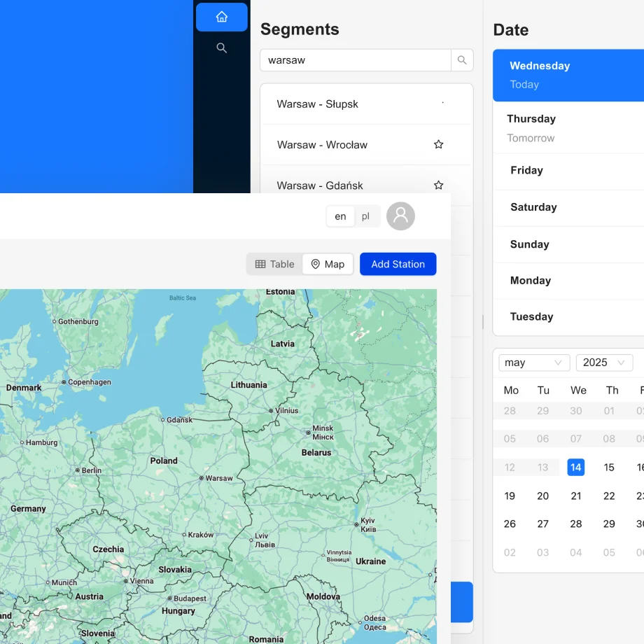644x644 pixels.
Task: Open the user avatar profile icon
Action: pyautogui.click(x=400, y=216)
